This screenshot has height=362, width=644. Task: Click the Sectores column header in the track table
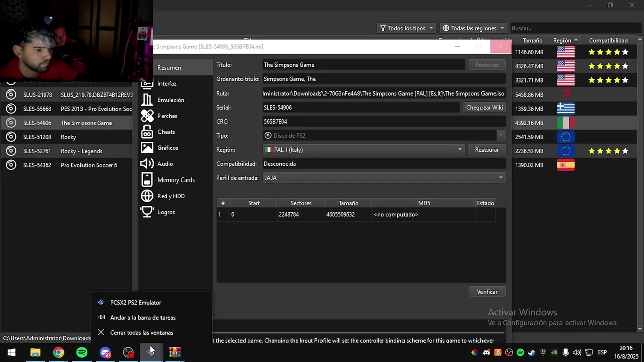coord(301,203)
